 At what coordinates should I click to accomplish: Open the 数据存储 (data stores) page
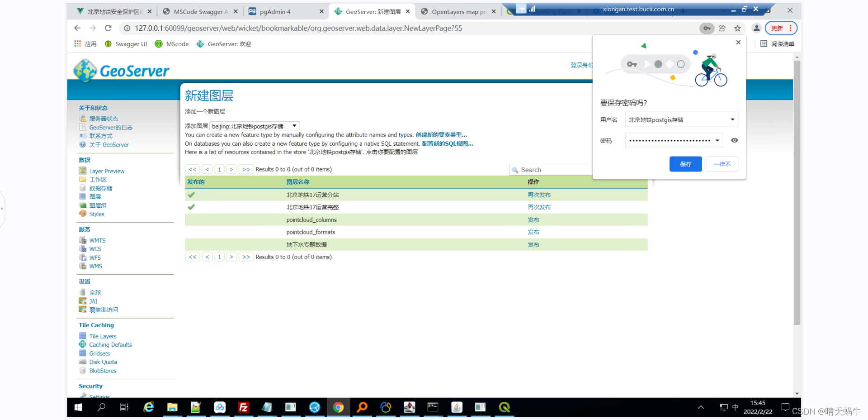[x=101, y=188]
